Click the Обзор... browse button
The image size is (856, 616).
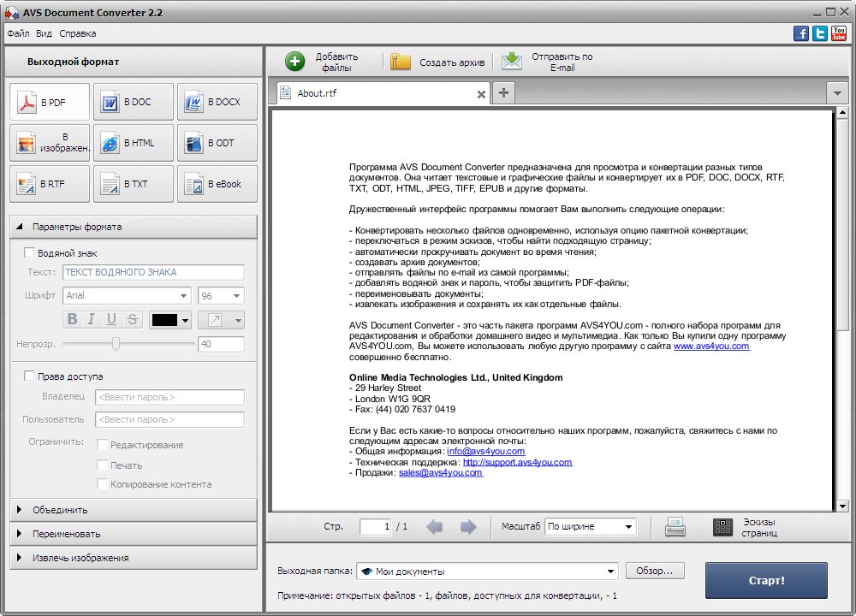[x=655, y=571]
